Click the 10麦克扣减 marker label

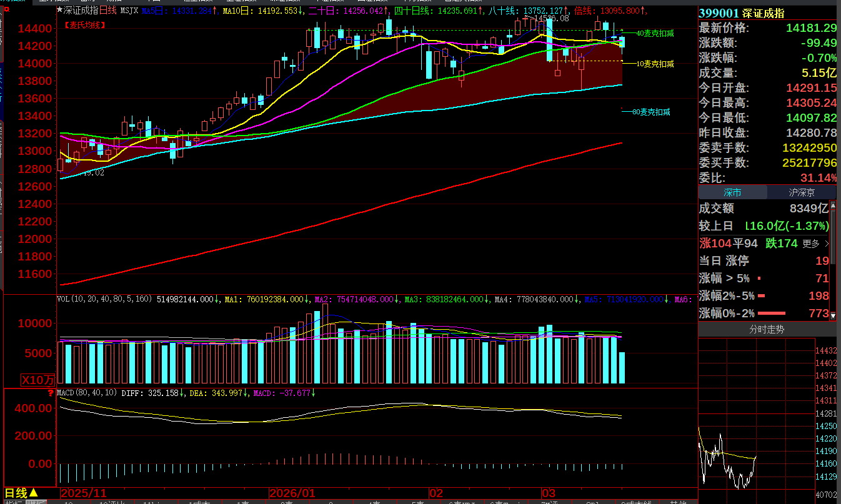pos(655,64)
